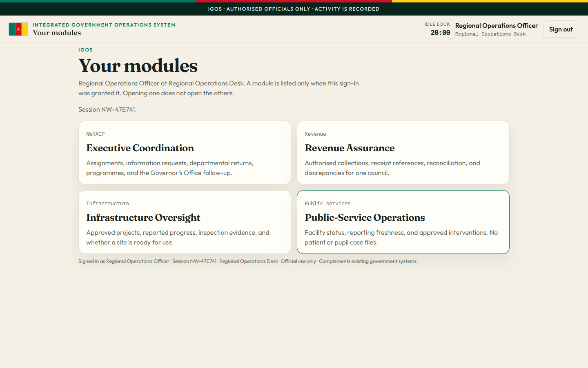Click the 'Your modules' header subtitle beside the flag
This screenshot has width=588, height=368.
point(57,33)
